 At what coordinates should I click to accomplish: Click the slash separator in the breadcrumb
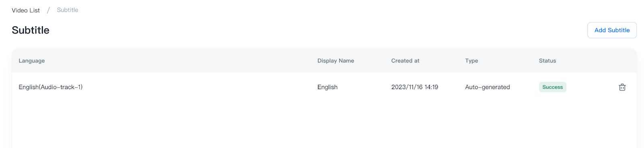point(48,10)
